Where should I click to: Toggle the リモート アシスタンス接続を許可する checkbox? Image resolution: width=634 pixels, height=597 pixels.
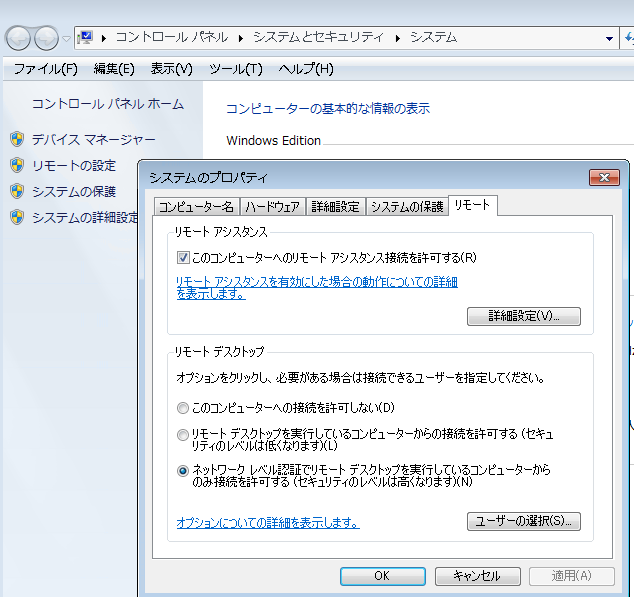(x=183, y=257)
